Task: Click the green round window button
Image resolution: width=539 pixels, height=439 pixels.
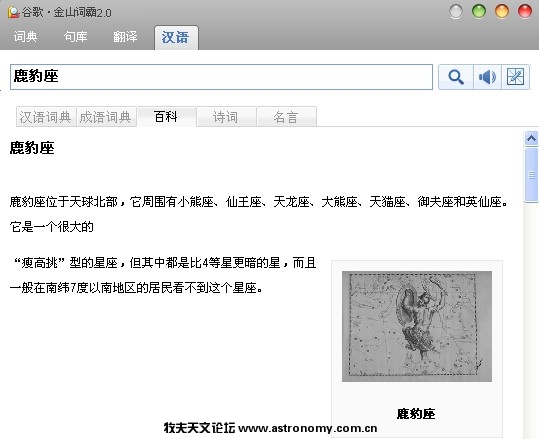Action: 479,11
